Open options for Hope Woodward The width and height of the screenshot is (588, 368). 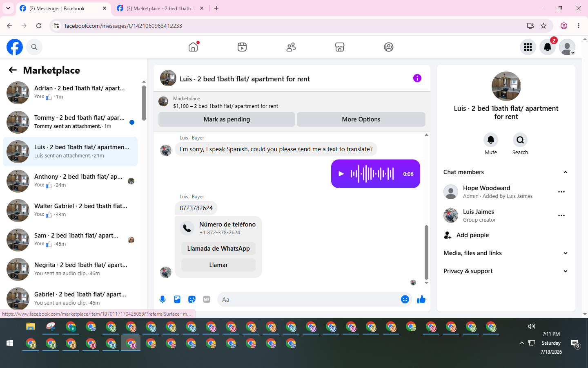[x=561, y=192]
